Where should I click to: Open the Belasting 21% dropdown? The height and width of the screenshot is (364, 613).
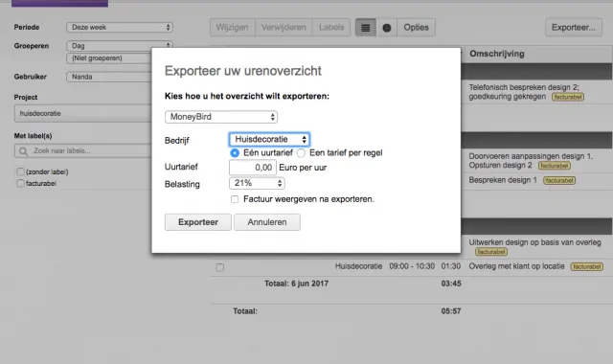click(x=257, y=183)
